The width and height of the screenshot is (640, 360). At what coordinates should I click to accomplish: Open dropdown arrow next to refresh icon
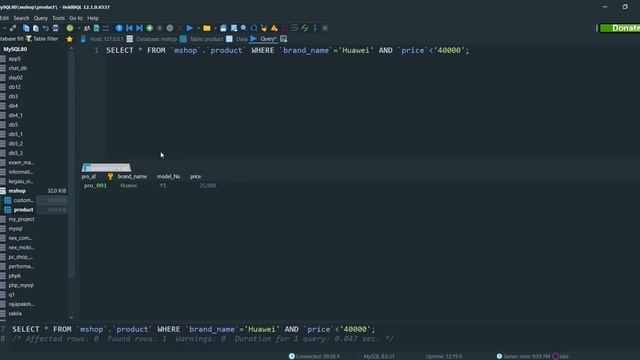(x=78, y=28)
